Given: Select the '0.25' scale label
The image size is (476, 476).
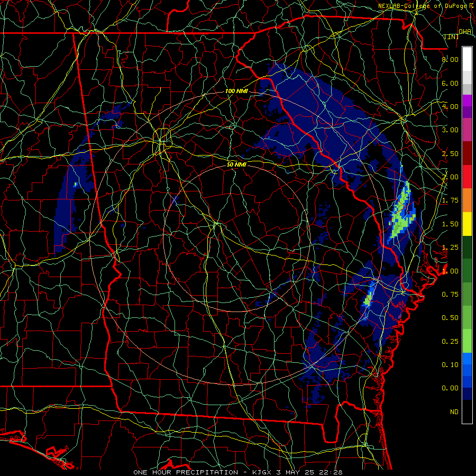Looking at the screenshot, I should coord(450,342).
